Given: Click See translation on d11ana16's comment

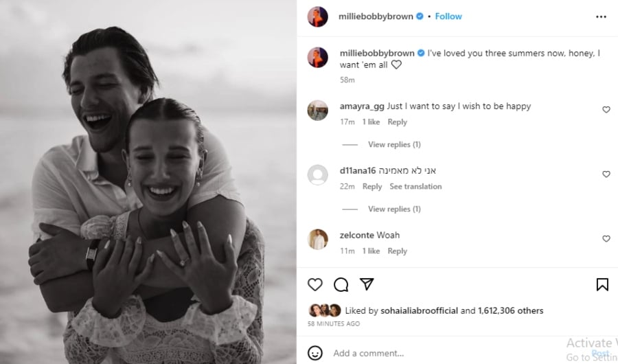Looking at the screenshot, I should tap(415, 187).
